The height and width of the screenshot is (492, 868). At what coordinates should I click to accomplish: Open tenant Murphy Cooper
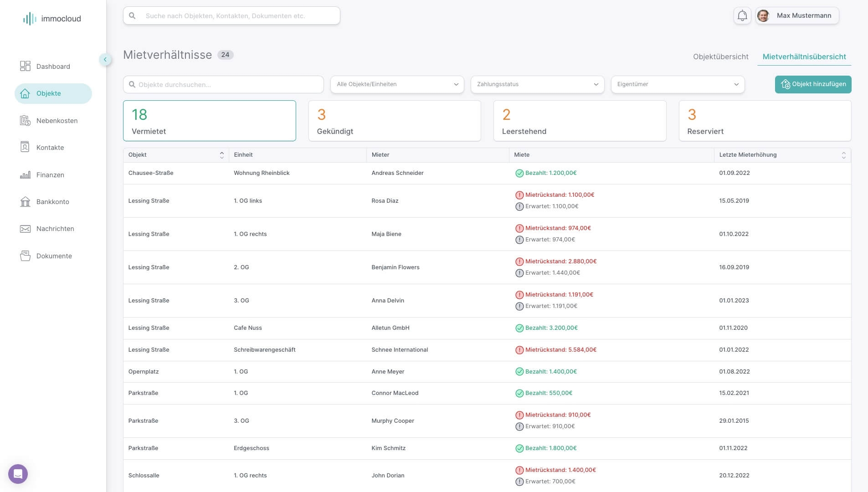pos(393,421)
